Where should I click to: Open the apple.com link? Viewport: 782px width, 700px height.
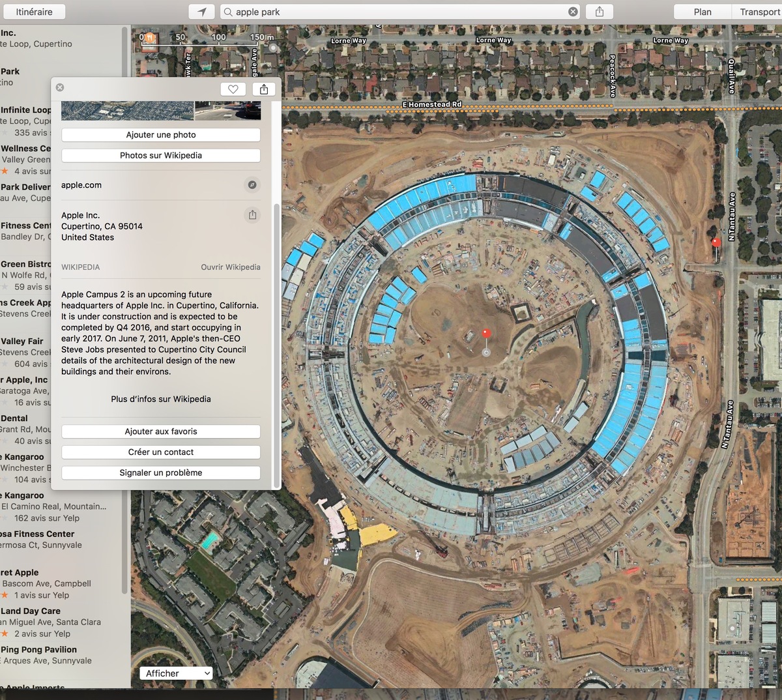coord(81,185)
